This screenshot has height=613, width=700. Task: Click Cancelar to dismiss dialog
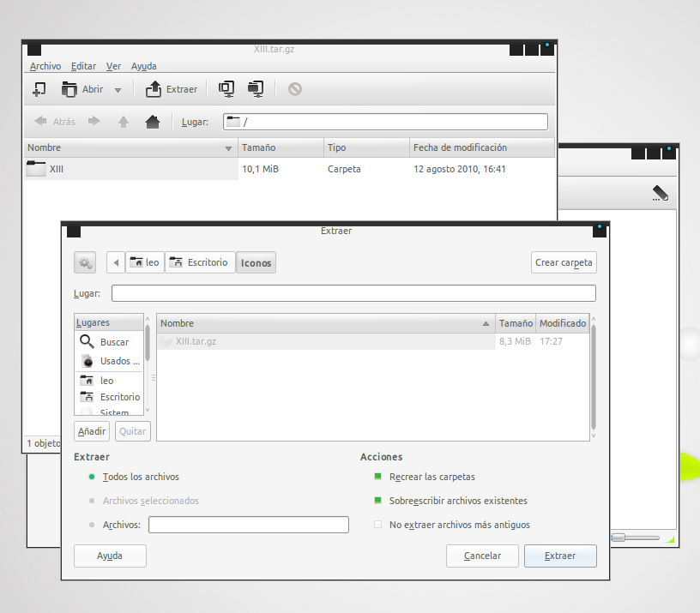482,556
